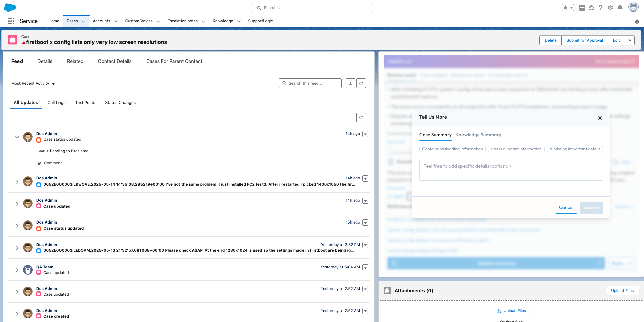Expand the QA Team Case updated item
The width and height of the screenshot is (644, 322).
(x=17, y=270)
